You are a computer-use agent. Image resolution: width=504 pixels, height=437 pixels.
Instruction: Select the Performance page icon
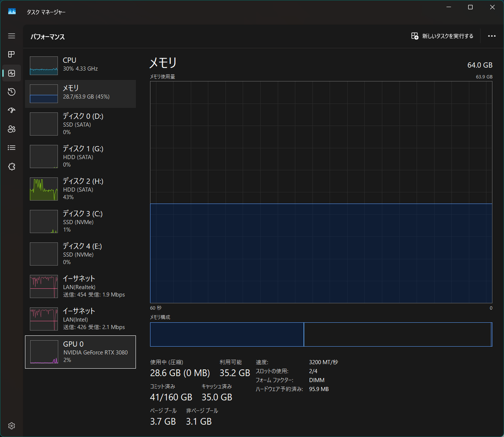click(11, 73)
